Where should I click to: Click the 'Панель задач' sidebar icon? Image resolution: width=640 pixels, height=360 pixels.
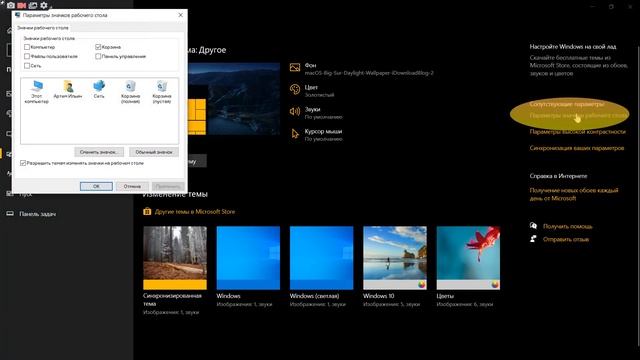click(10, 213)
